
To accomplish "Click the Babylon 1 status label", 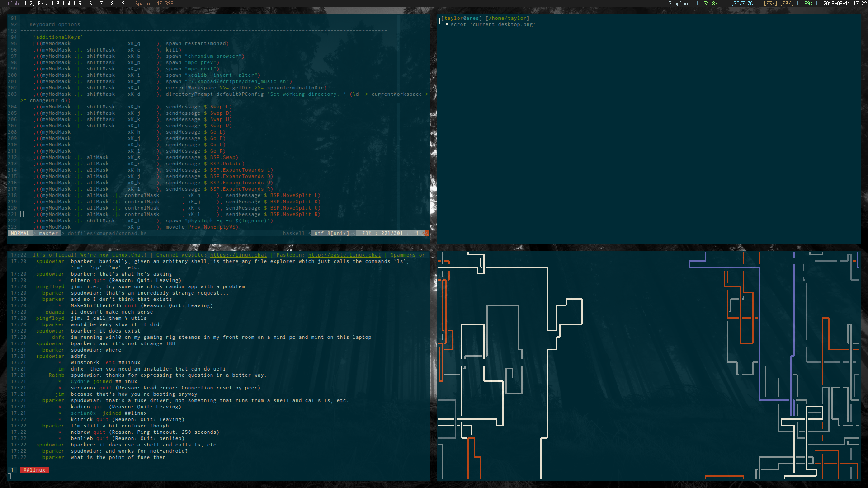I will pyautogui.click(x=680, y=4).
